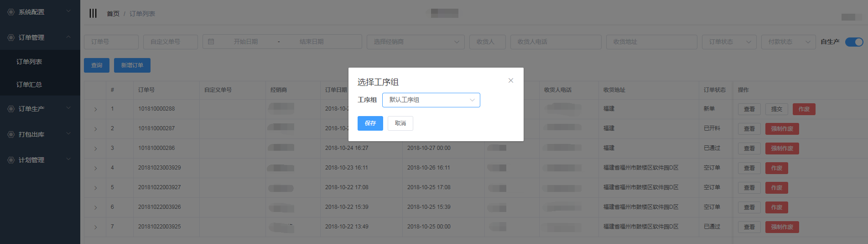Image resolution: width=868 pixels, height=244 pixels.
Task: Click the 订单管理 sidebar icon
Action: 11,37
